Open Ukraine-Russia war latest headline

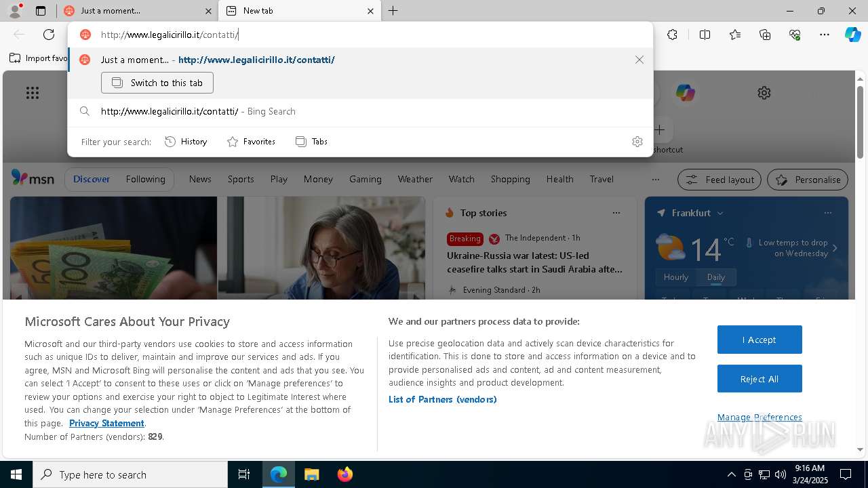534,262
